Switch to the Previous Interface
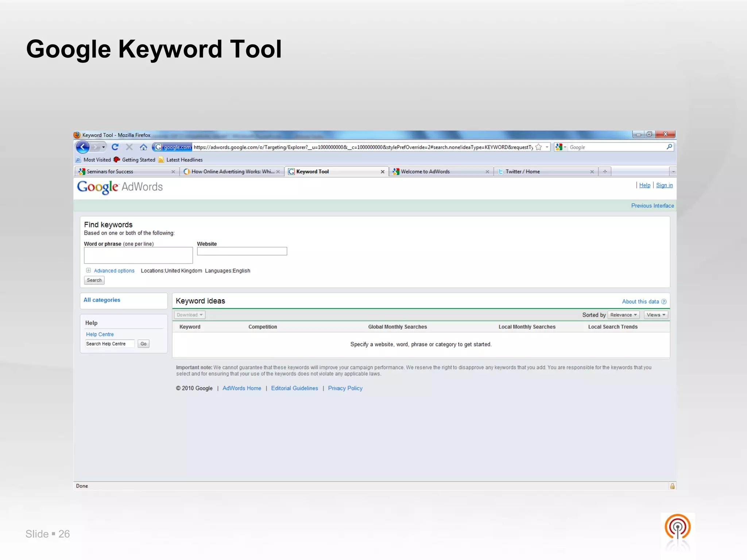Viewport: 747px width, 560px height. [x=653, y=206]
